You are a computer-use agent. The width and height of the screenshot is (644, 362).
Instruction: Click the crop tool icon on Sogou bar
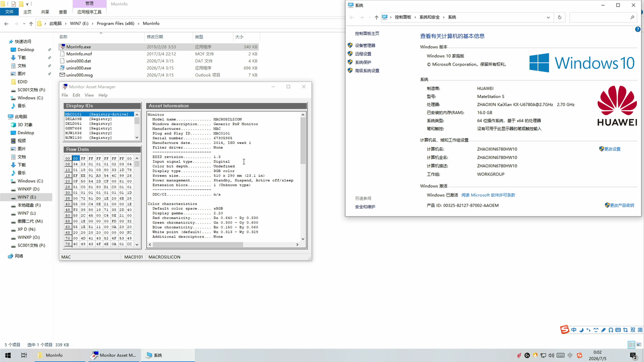(x=625, y=330)
